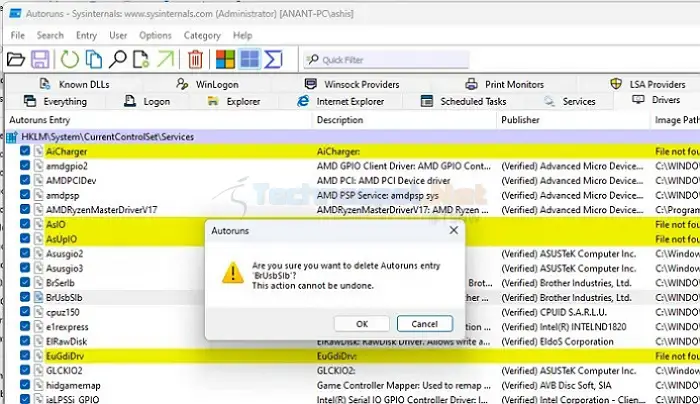700x404 pixels.
Task: Select the GLCKIO2 entry name
Action: click(x=64, y=370)
